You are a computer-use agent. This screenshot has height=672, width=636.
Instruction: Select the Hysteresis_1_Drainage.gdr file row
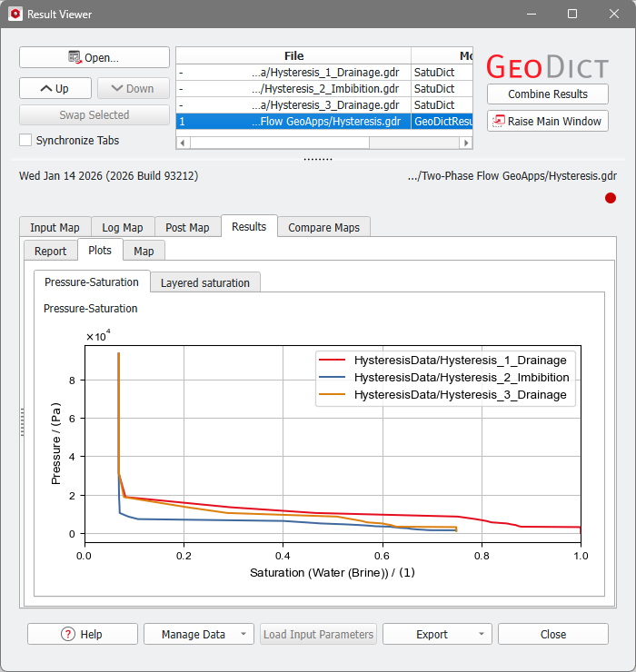pyautogui.click(x=324, y=73)
